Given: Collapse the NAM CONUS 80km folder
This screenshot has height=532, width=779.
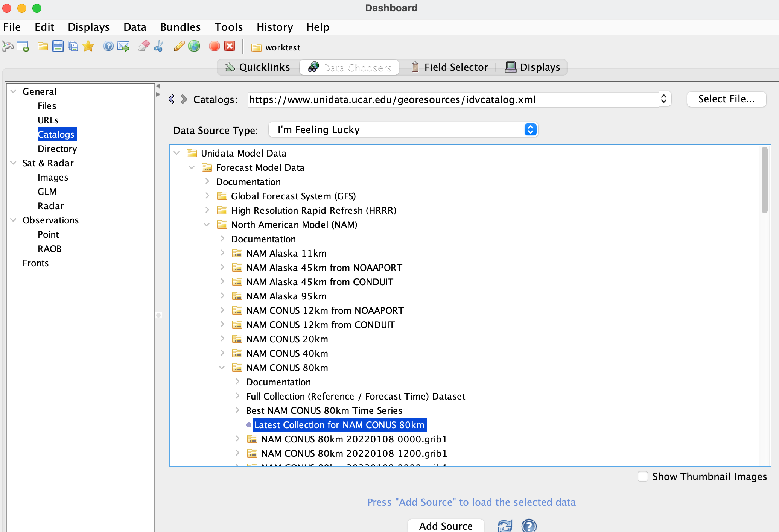Looking at the screenshot, I should [x=222, y=368].
